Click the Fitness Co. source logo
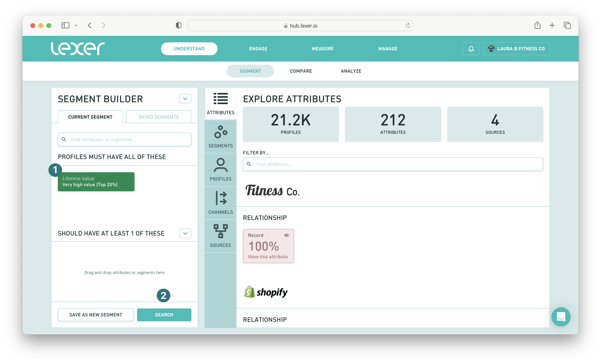The height and width of the screenshot is (364, 601). point(272,191)
